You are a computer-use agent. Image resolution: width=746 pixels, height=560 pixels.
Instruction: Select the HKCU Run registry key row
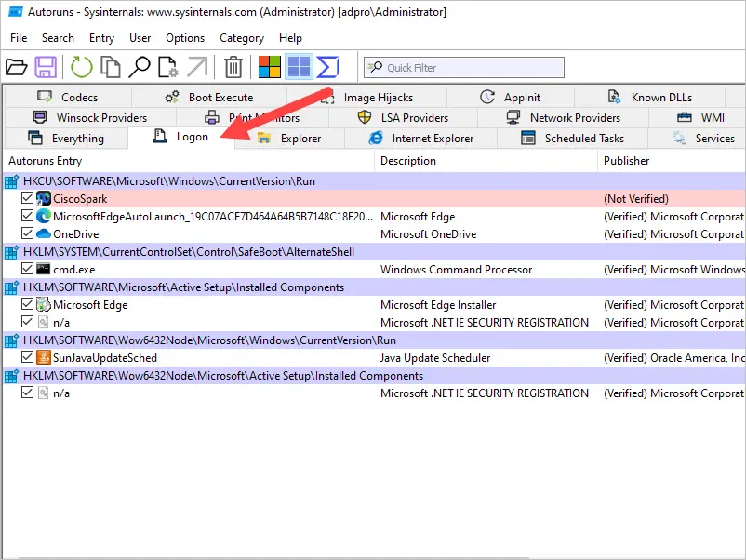coord(375,181)
